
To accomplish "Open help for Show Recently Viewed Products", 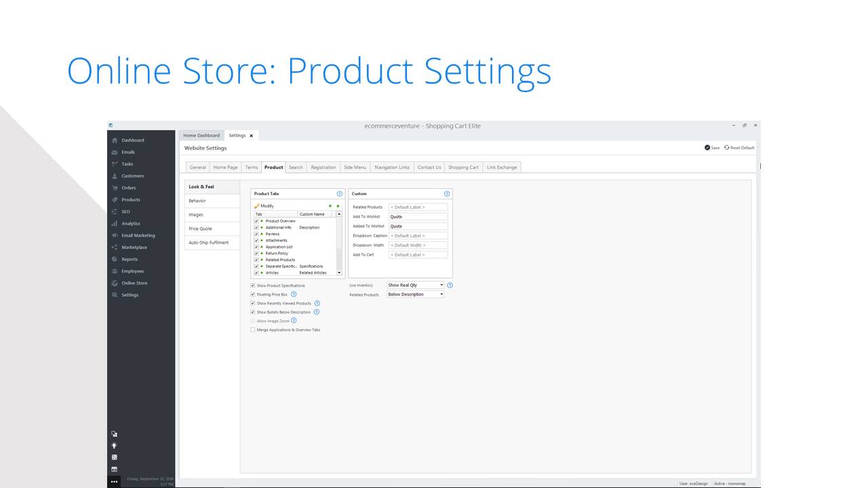I will (317, 303).
